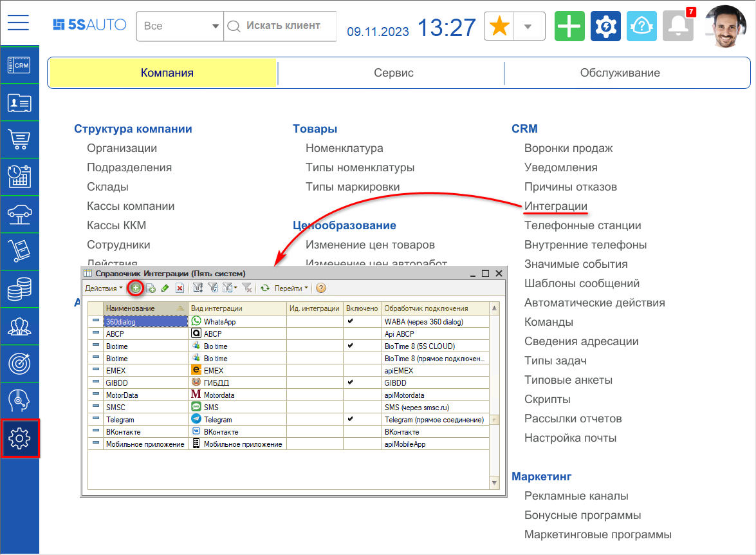Viewport: 756px width, 555px height.
Task: Open the shopping cart sidebar section
Action: tap(19, 140)
